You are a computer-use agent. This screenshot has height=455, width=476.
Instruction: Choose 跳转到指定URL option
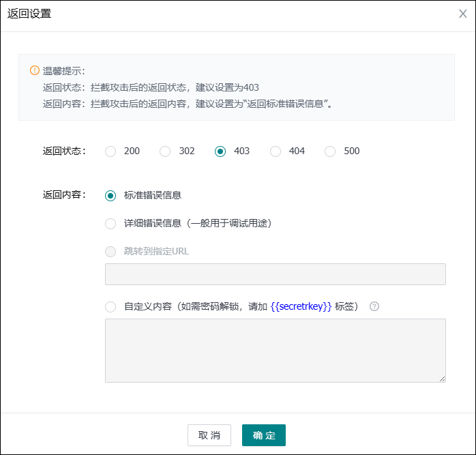coord(110,252)
